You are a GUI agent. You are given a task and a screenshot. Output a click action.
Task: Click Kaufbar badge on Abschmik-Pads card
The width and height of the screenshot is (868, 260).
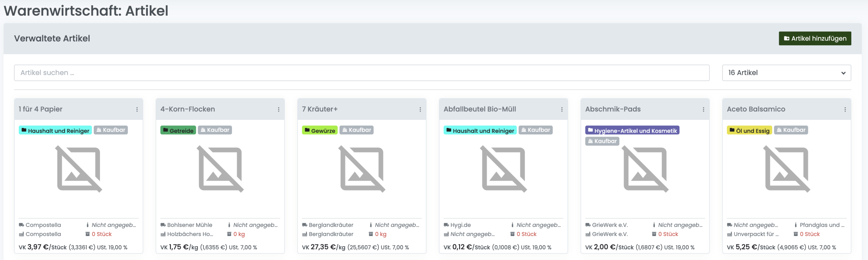click(602, 141)
